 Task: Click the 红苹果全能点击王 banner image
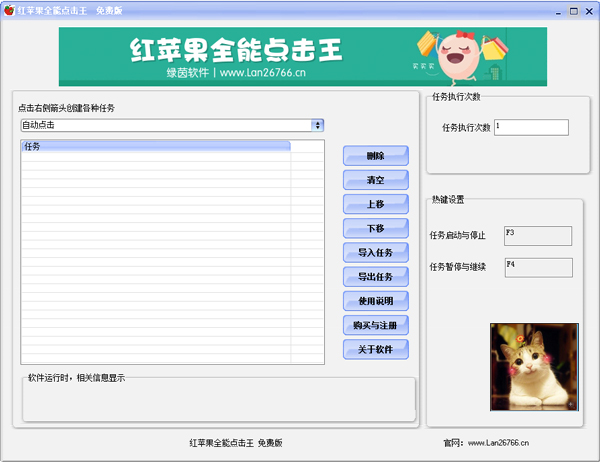303,57
